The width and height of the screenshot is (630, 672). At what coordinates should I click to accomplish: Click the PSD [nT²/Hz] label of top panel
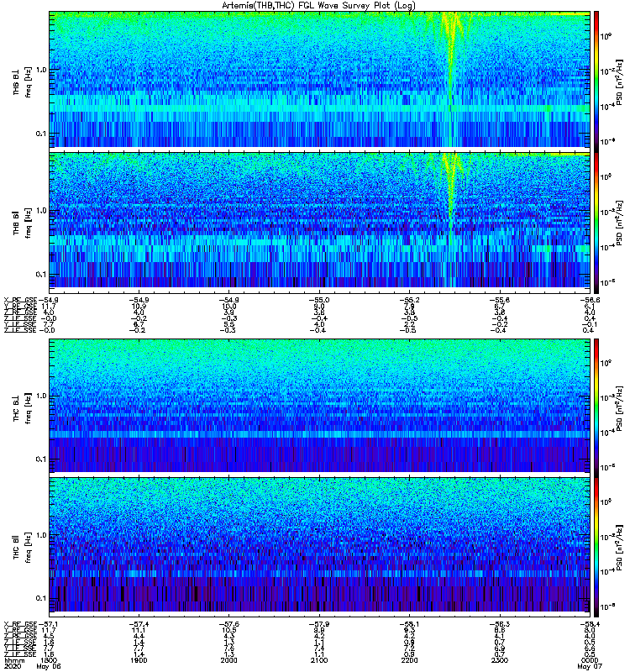[x=620, y=81]
